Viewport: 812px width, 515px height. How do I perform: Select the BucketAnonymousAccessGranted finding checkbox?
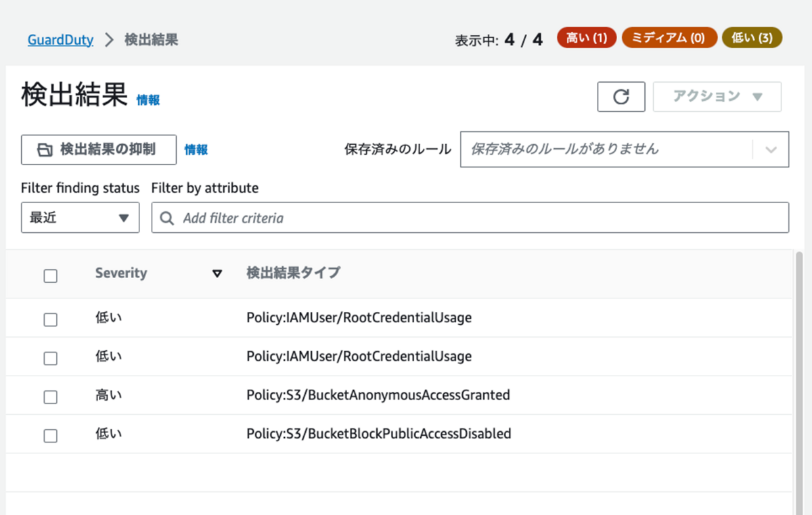click(50, 397)
